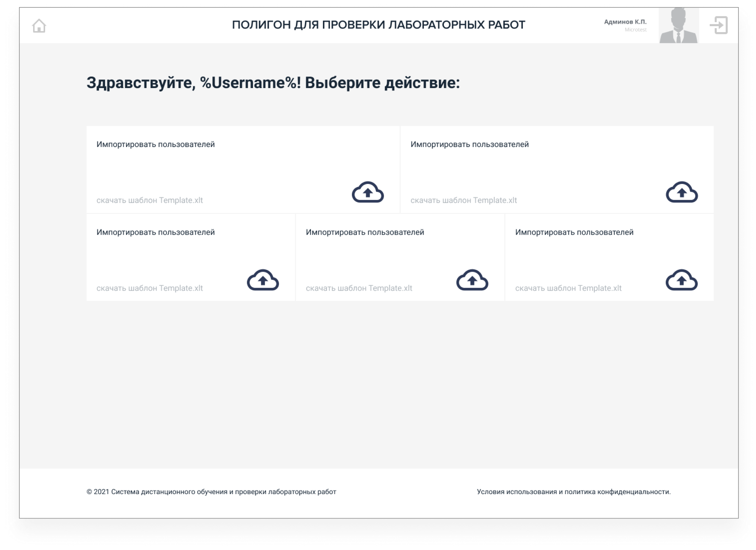Click the user name Админов К.П.
Viewport: 756px width, 550px height.
[x=625, y=22]
